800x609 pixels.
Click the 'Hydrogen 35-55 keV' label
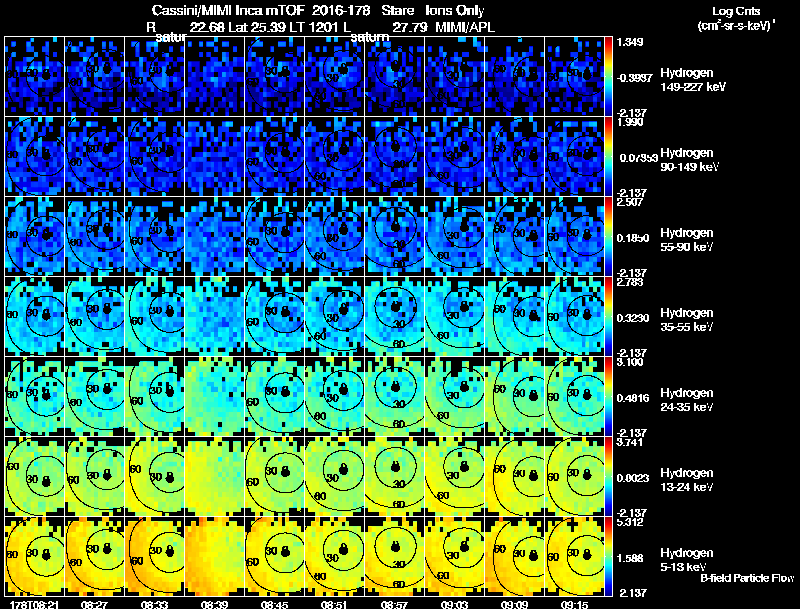click(x=687, y=320)
